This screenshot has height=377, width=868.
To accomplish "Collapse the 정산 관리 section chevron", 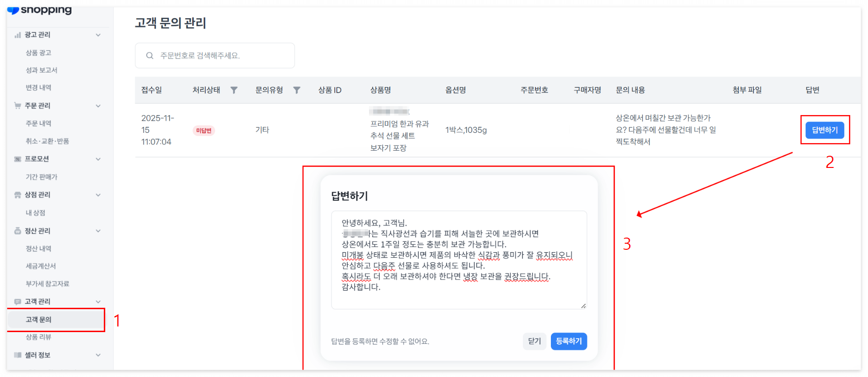I will pos(98,231).
